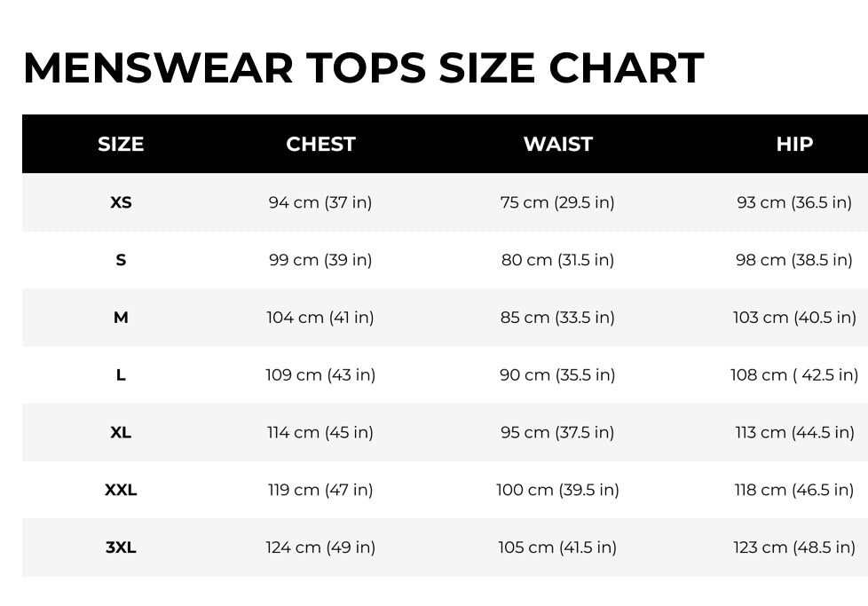The image size is (868, 606).
Task: Select the HIP column header
Action: click(794, 145)
